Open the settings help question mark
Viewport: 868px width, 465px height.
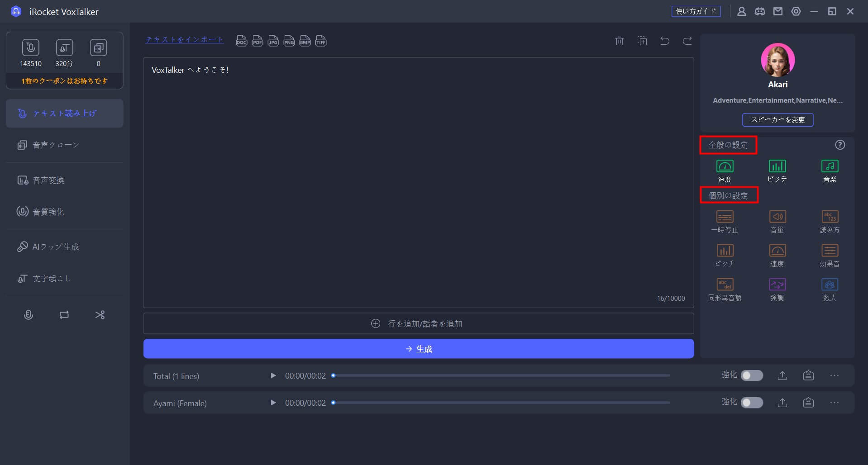(x=840, y=145)
